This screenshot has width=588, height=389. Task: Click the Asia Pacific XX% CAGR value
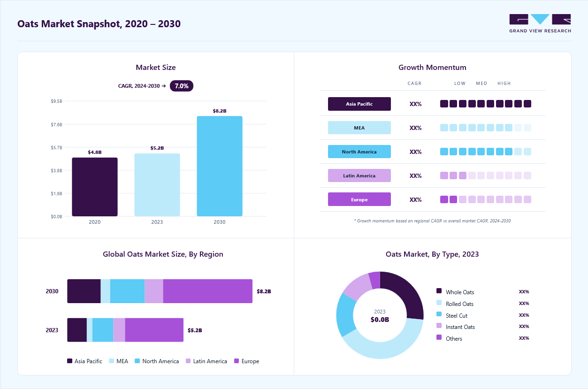click(x=415, y=104)
